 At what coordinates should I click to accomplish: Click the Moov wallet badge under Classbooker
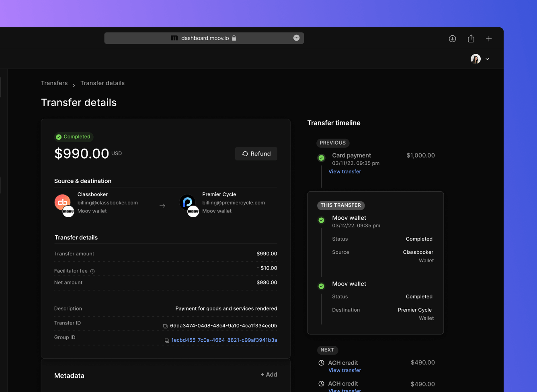[x=68, y=212]
